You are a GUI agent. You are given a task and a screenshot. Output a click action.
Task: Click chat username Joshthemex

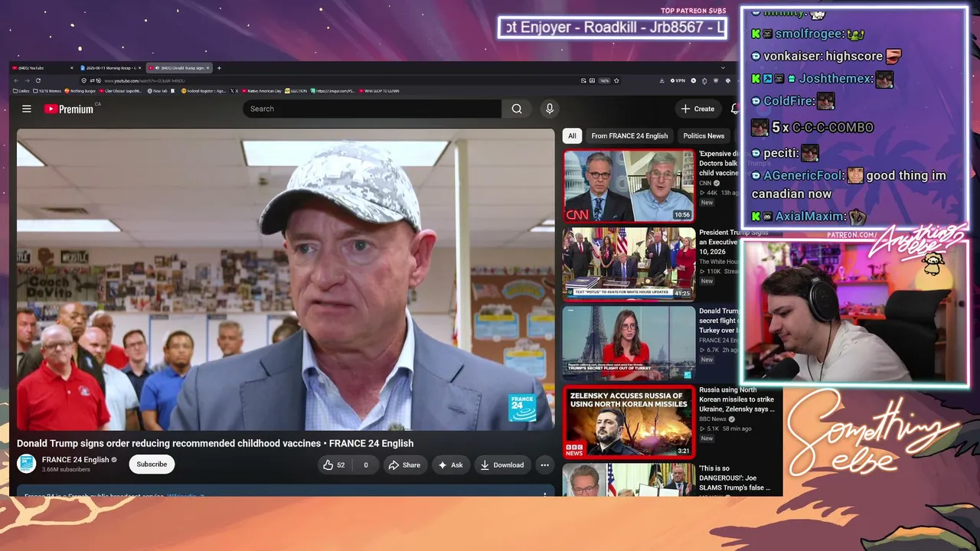(x=835, y=78)
